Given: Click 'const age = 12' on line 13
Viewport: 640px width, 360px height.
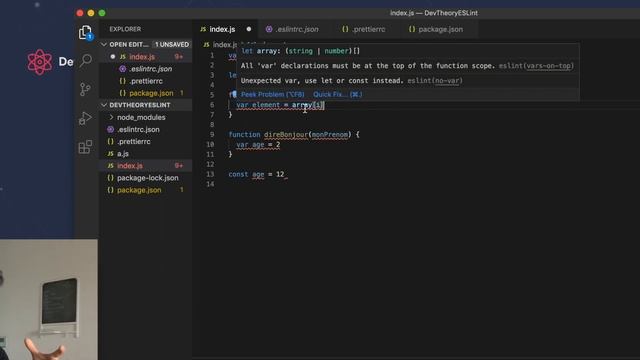Looking at the screenshot, I should [256, 175].
